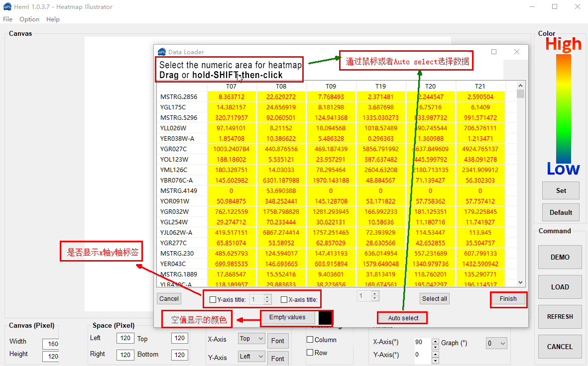Click cell 4924.765137 in YGR027C row

(480, 149)
